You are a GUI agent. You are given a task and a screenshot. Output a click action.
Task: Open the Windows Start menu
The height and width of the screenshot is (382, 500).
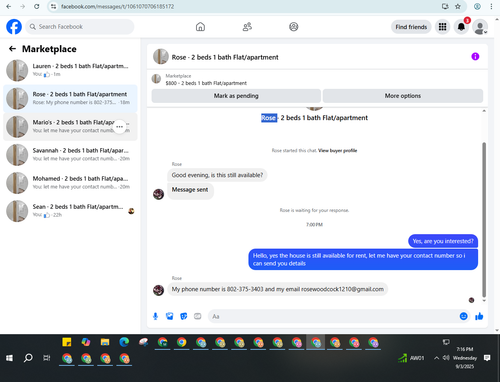tap(9, 358)
